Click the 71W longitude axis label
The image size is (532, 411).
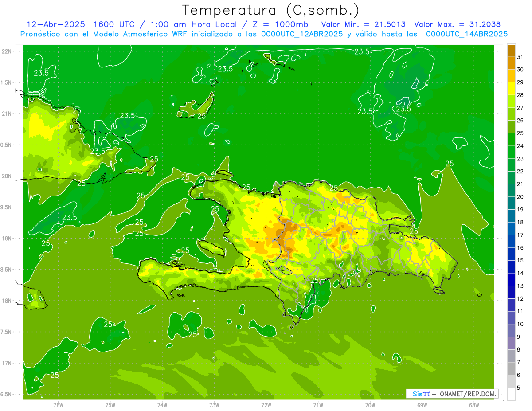318,405
